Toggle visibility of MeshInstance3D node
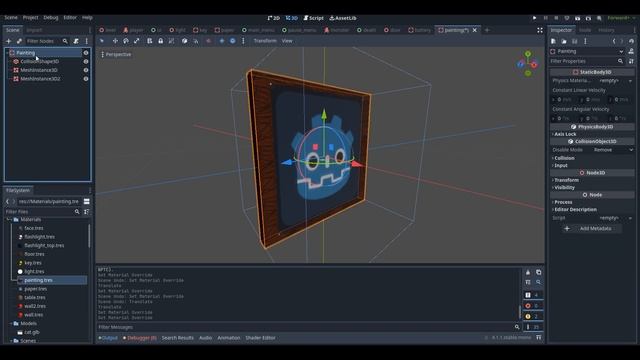The width and height of the screenshot is (640, 360). 86,70
